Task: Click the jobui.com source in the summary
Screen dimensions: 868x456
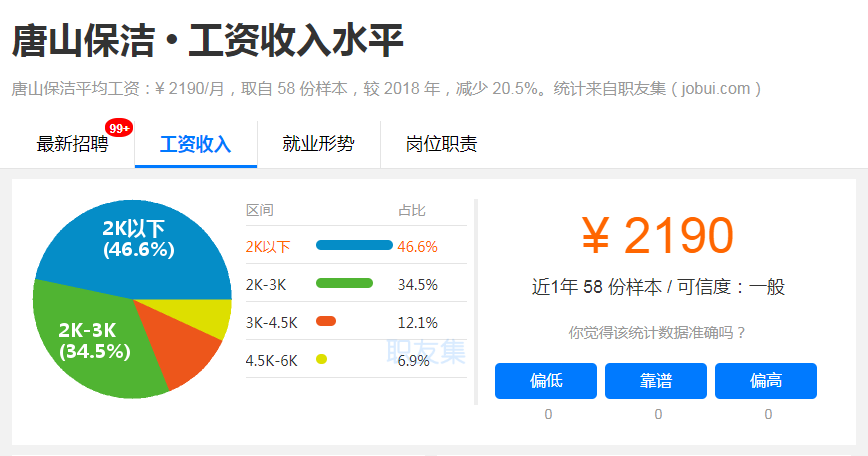Action: click(716, 89)
